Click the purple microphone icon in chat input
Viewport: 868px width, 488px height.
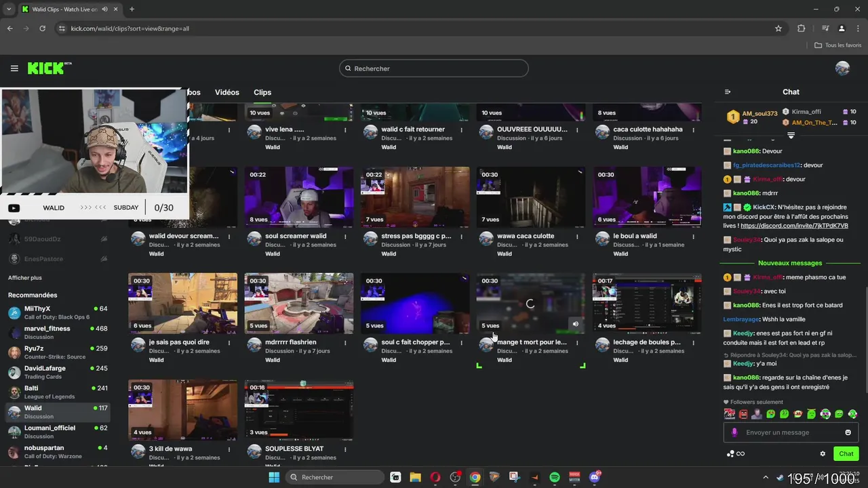734,432
